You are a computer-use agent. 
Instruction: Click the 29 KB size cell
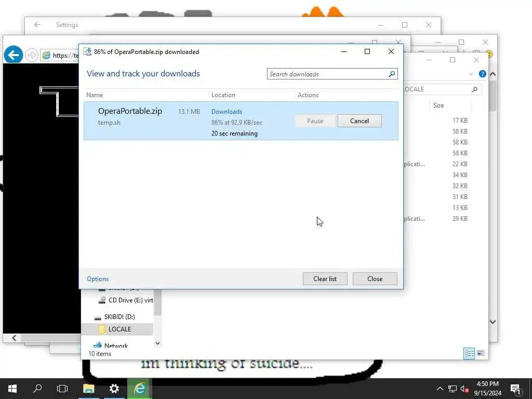(x=460, y=219)
